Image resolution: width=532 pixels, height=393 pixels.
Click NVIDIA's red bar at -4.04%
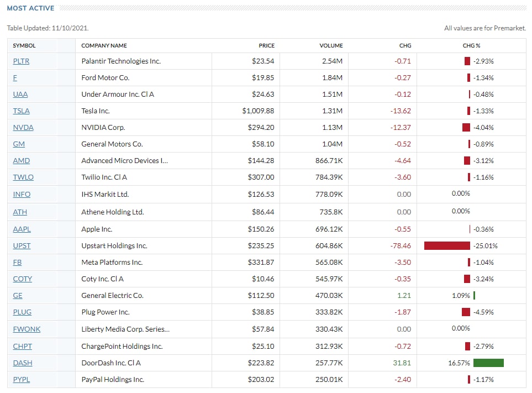466,128
